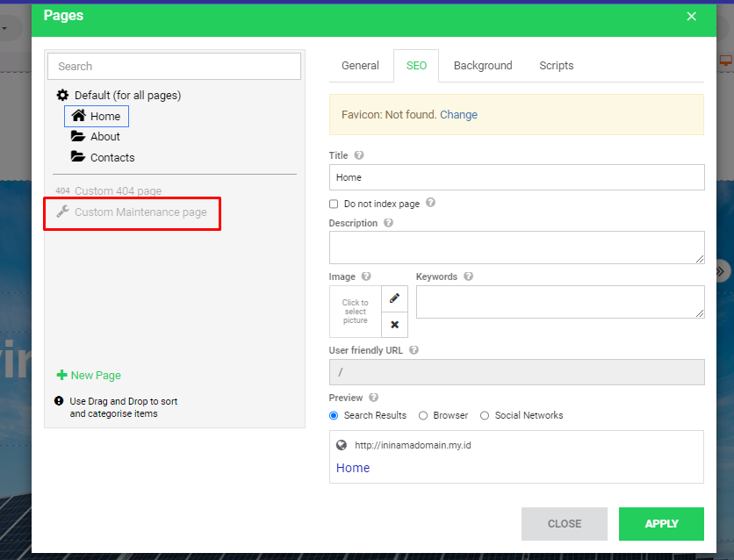Select the Home page house icon
This screenshot has width=734, height=560.
click(80, 116)
